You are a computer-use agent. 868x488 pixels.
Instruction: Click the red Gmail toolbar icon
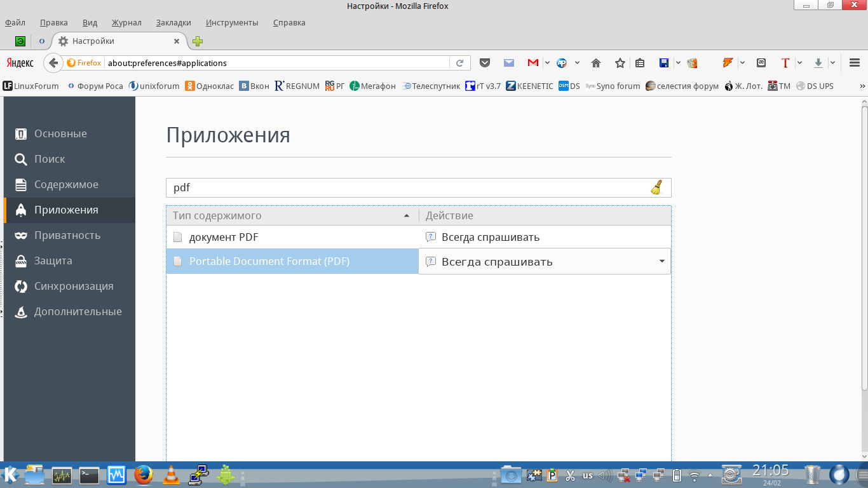pos(533,63)
